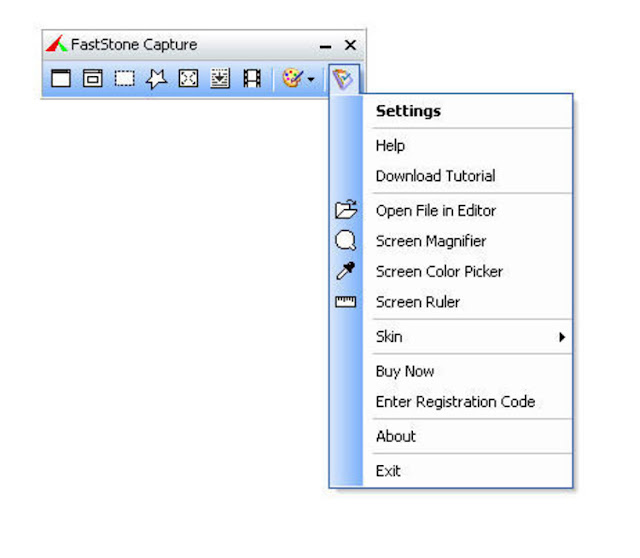Minimize the FastStone Capture window
640x558 pixels.
[325, 46]
